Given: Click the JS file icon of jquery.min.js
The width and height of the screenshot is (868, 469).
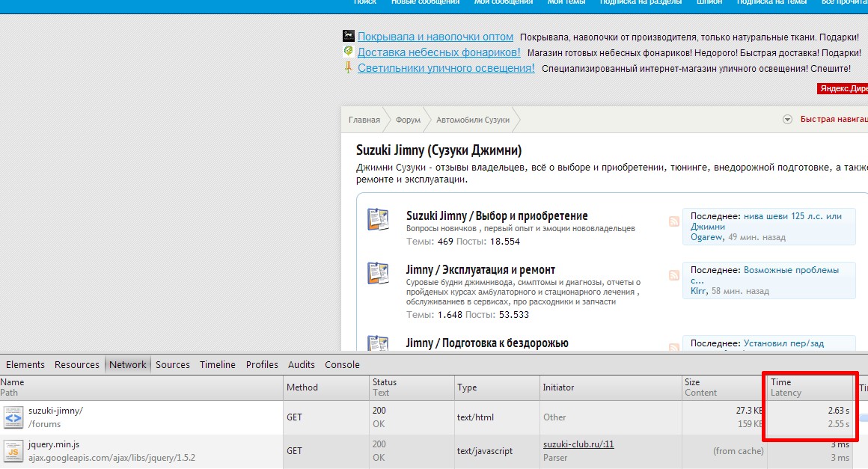Looking at the screenshot, I should [13, 451].
